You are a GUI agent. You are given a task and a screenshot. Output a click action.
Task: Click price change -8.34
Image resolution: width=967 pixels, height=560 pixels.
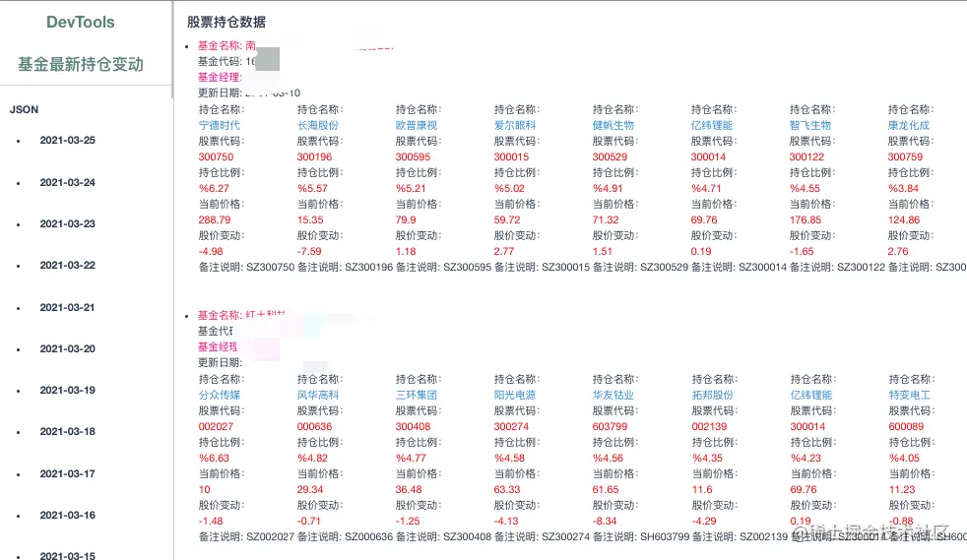coord(605,522)
